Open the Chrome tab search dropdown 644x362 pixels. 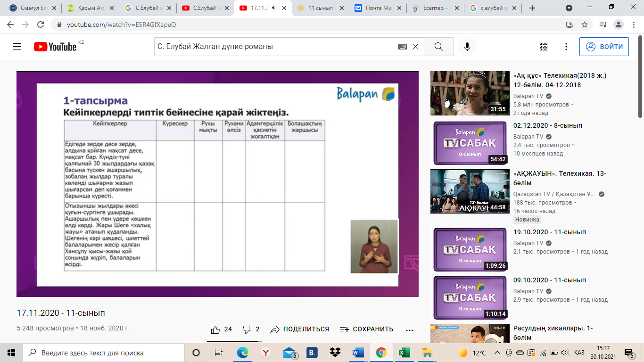pyautogui.click(x=569, y=8)
